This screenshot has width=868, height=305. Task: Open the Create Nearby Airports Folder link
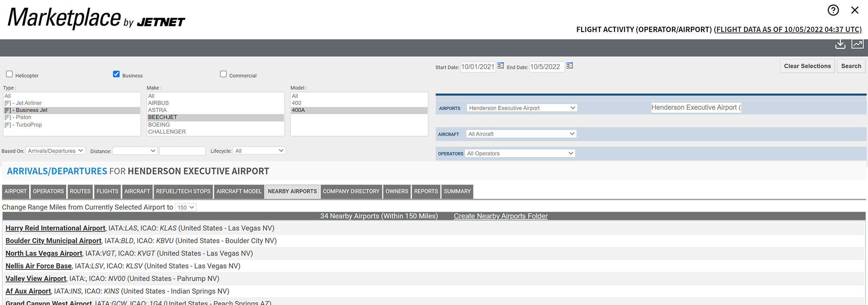pyautogui.click(x=500, y=216)
